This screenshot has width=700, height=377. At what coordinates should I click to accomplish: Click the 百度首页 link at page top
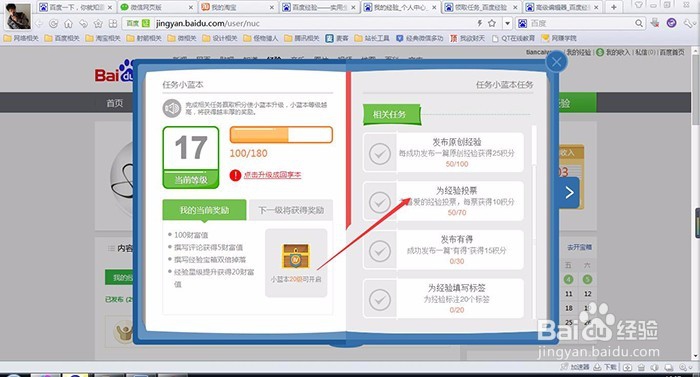point(672,52)
